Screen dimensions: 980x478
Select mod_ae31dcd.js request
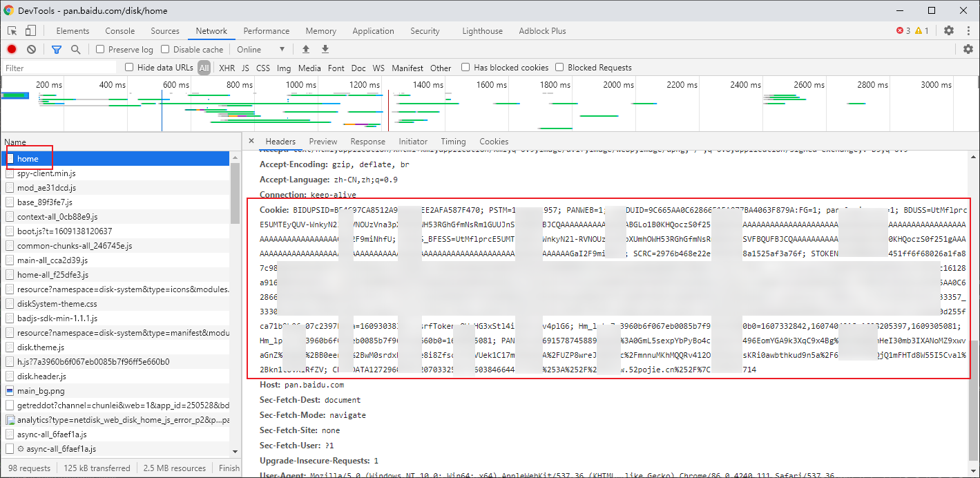(x=115, y=187)
